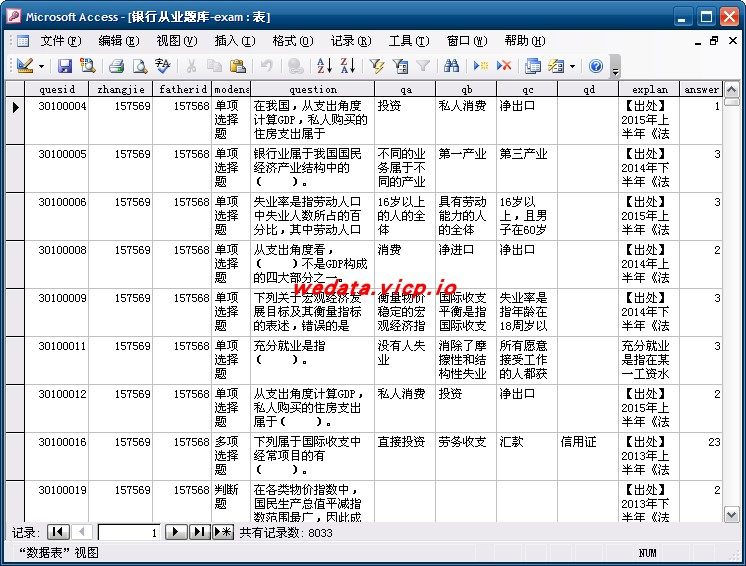Go to last record button
This screenshot has height=566, width=746.
pyautogui.click(x=199, y=532)
